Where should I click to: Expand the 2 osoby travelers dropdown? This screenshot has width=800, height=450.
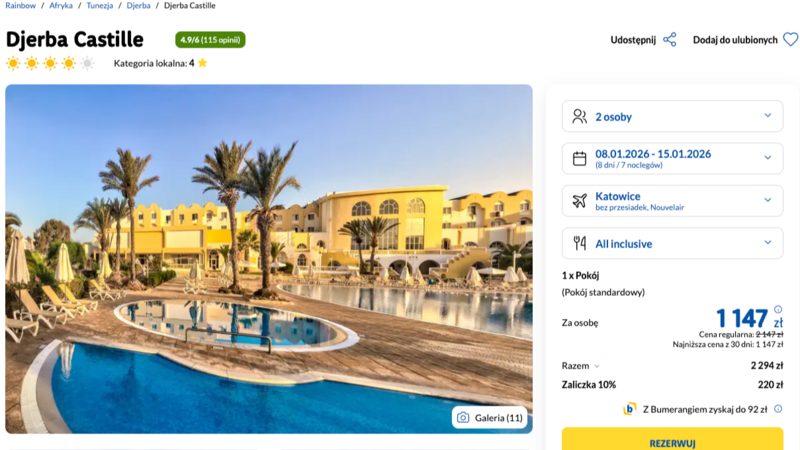click(672, 116)
